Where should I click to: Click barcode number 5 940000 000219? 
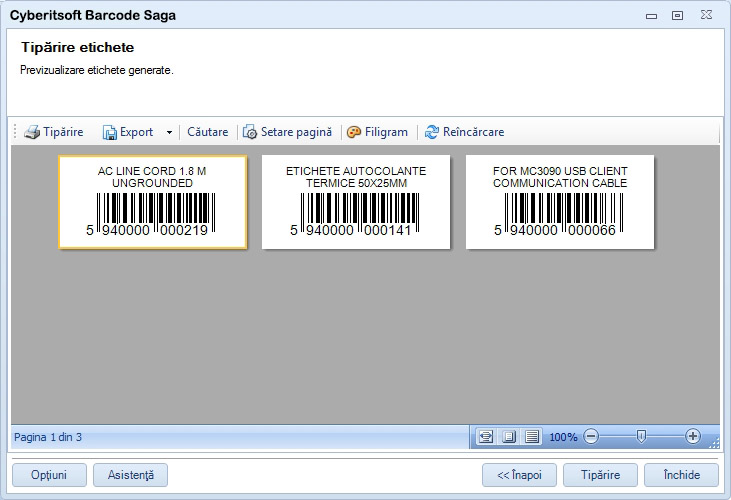(147, 230)
